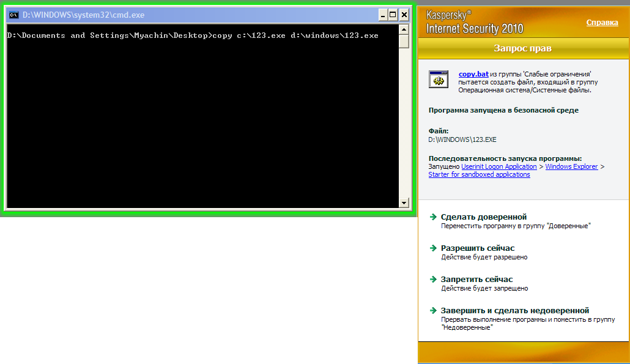
Task: Close the cmd.exe window
Action: [404, 15]
